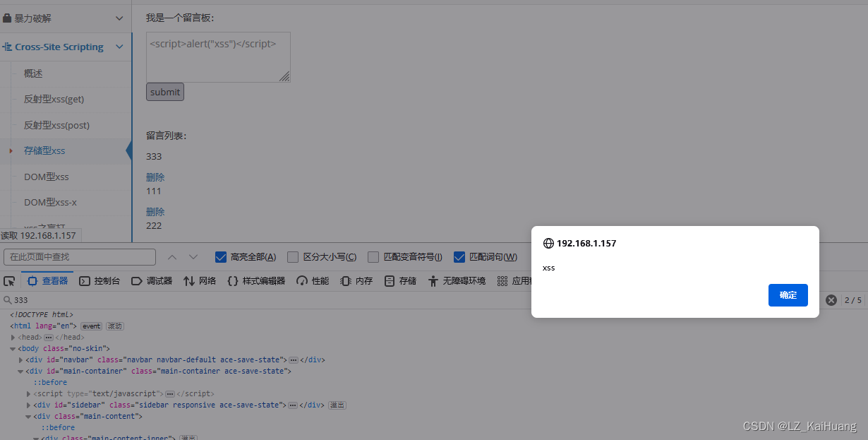Click the 确定 button in the alert dialog

tap(788, 295)
